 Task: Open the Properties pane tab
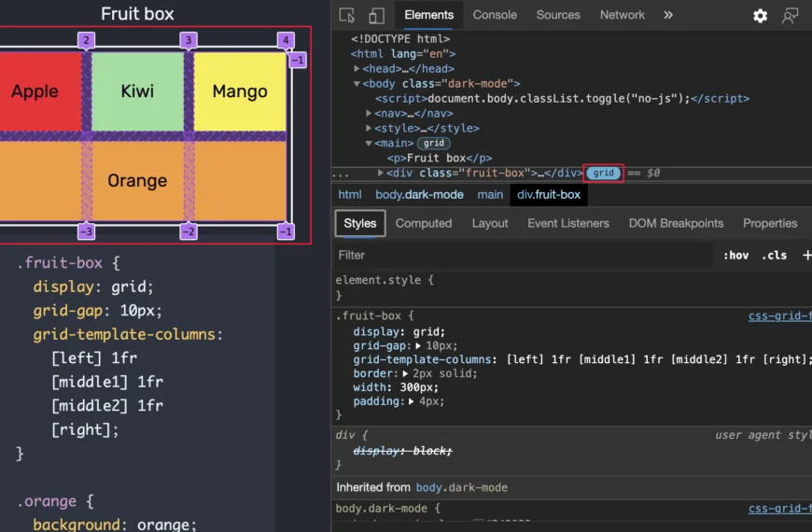pos(770,223)
